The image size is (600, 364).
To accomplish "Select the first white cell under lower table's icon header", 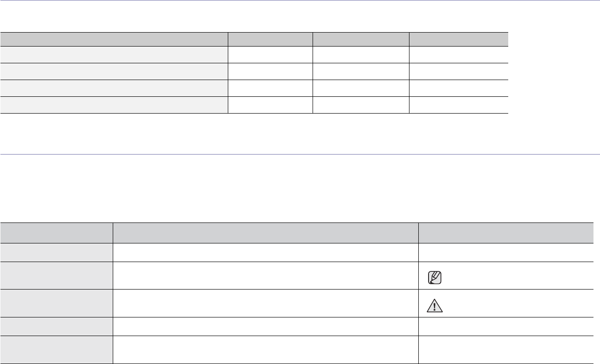I will (x=509, y=252).
